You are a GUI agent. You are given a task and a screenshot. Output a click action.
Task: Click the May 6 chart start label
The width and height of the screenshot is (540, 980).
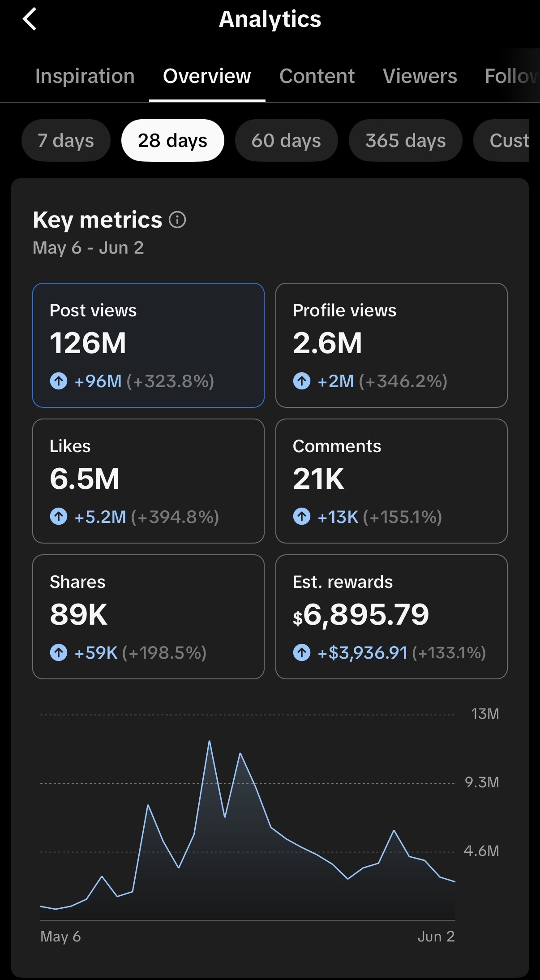tap(60, 937)
